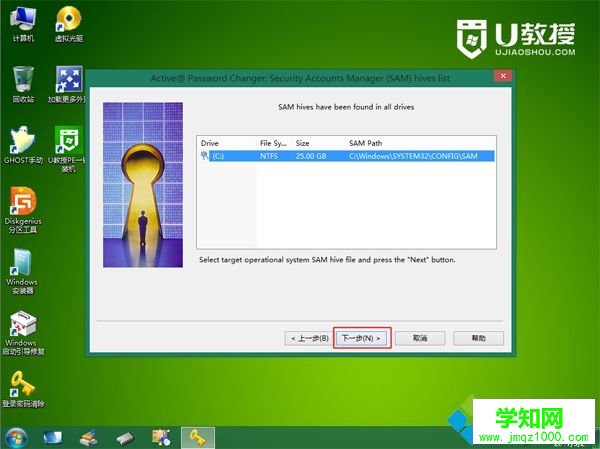Click the brush tool icon on the taskbar
Image resolution: width=600 pixels, height=449 pixels.
(x=88, y=438)
